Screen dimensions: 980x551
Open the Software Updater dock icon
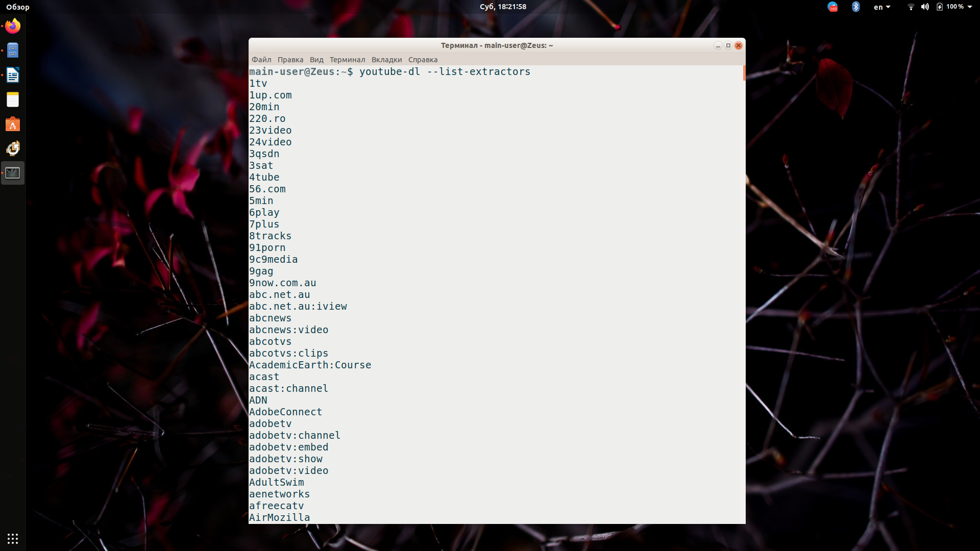13,148
